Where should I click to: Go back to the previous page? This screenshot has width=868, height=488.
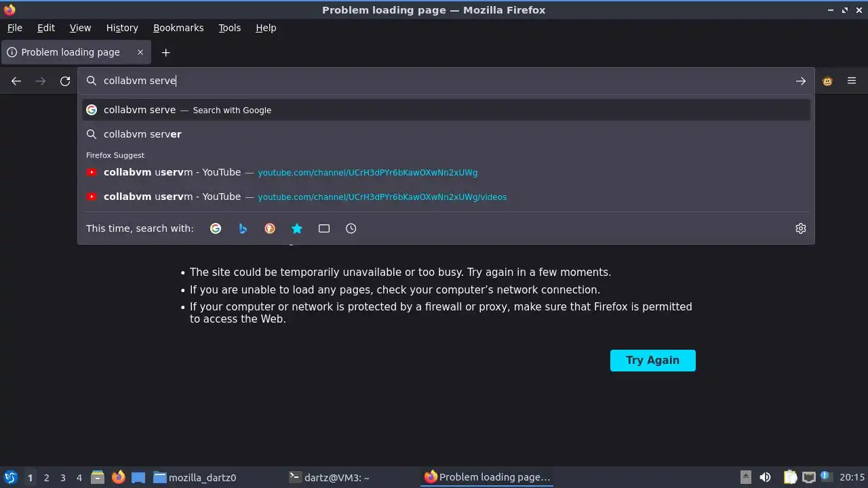(x=16, y=81)
